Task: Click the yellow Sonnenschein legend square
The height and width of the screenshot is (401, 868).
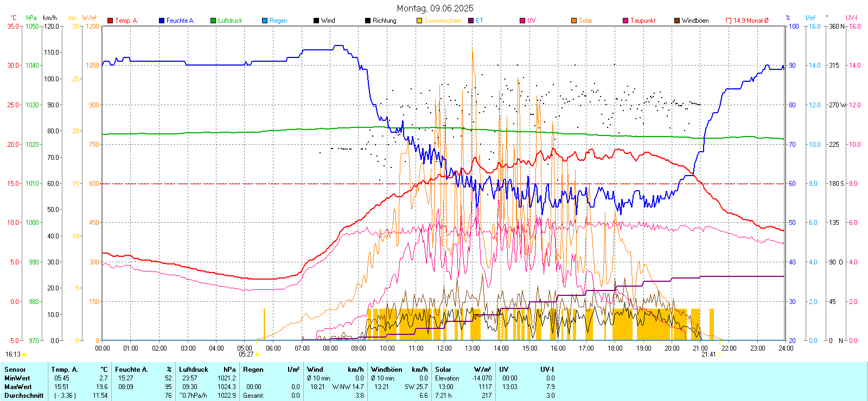Action: pos(419,21)
